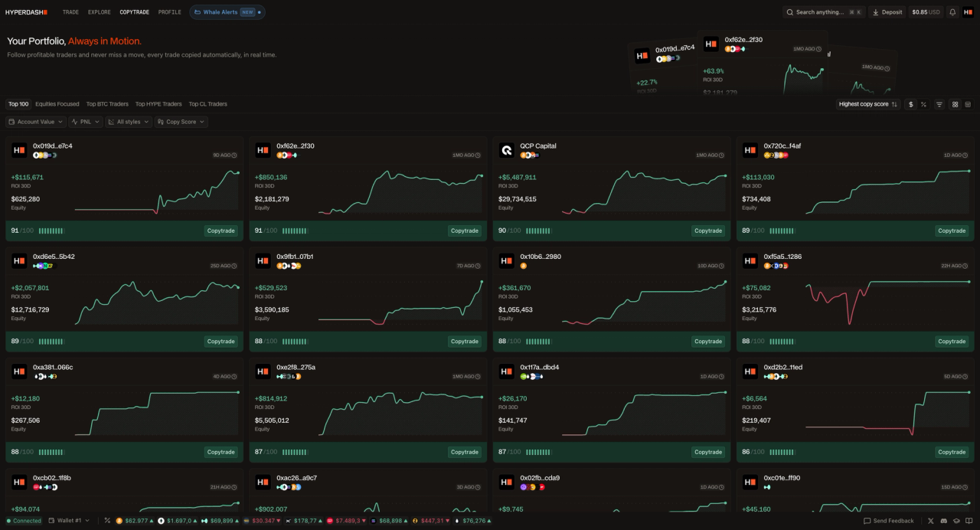The width and height of the screenshot is (980, 530).
Task: Copytrade the 0xd2b2...11ed trader
Action: 952,452
